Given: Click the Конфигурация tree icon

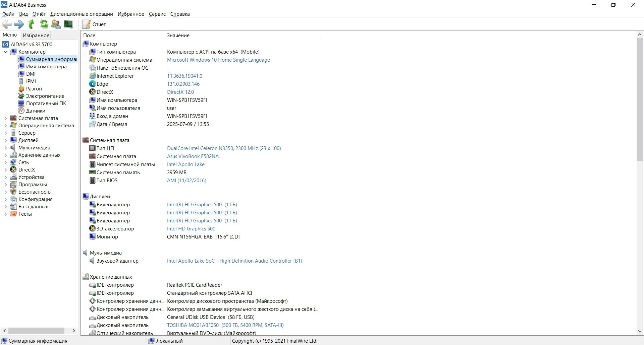Looking at the screenshot, I should [x=13, y=199].
